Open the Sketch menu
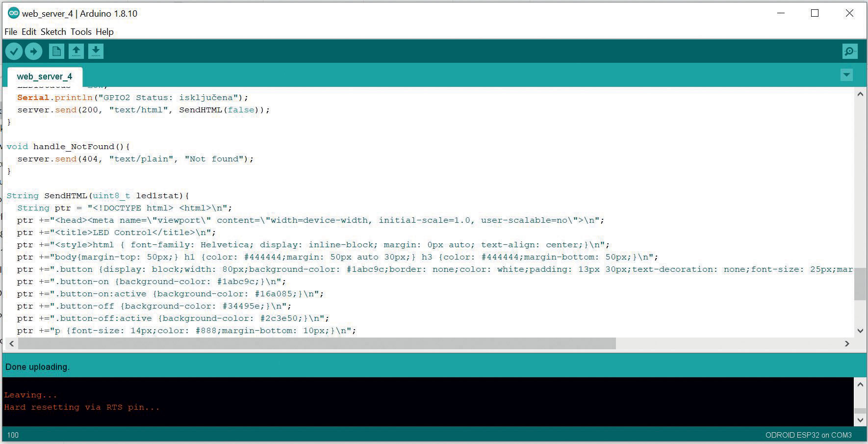 coord(53,32)
